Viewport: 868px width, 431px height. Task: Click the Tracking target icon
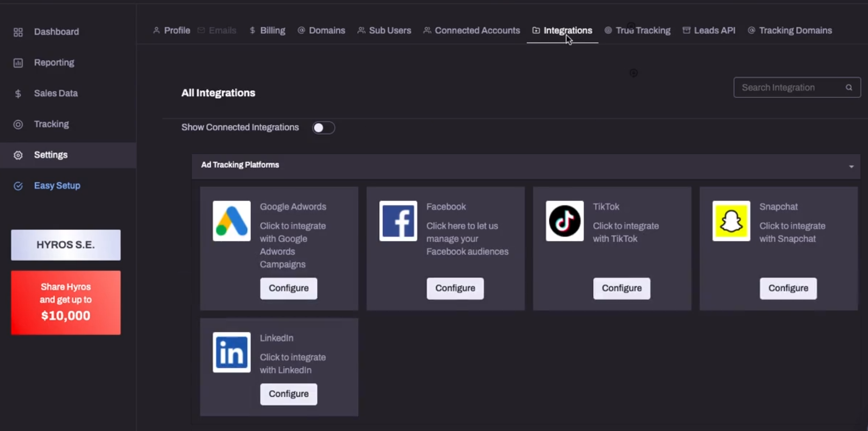click(x=18, y=124)
